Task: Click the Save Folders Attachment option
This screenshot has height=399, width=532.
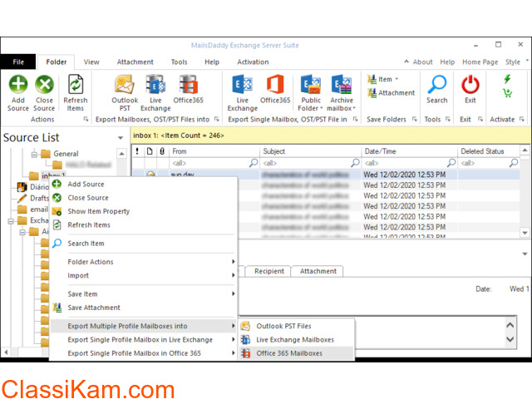Action: (x=391, y=92)
